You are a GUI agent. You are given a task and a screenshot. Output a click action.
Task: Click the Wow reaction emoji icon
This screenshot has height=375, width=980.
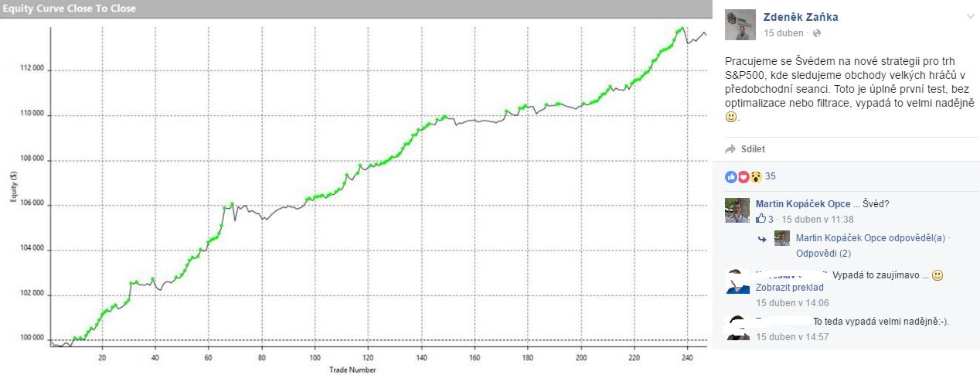pos(756,176)
